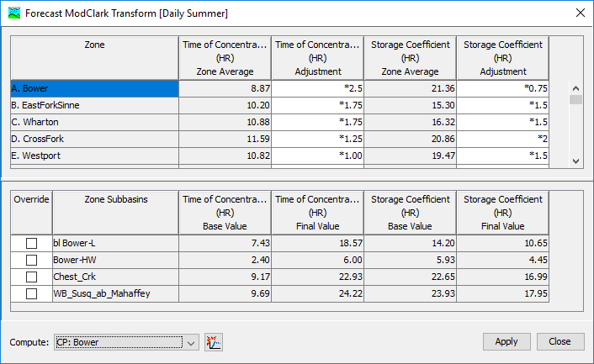Open the Compute dropdown list

pos(191,342)
